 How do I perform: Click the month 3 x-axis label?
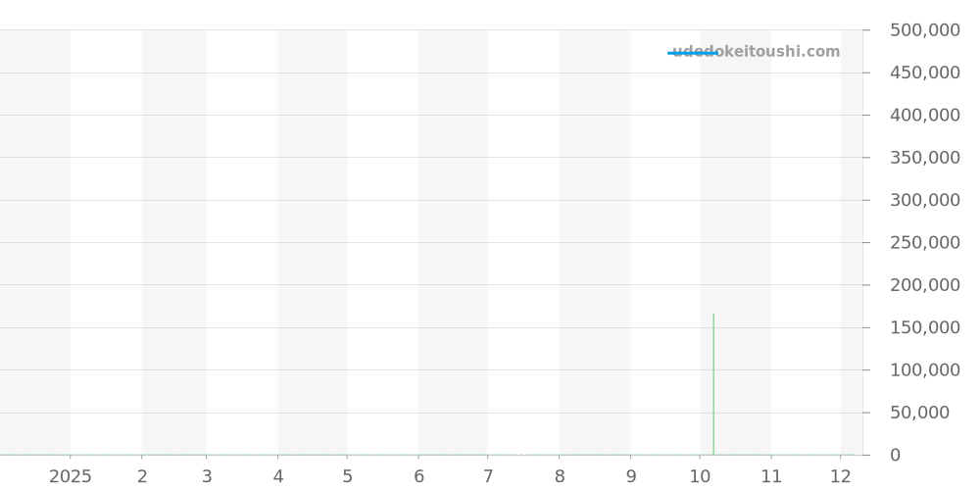pos(207,477)
